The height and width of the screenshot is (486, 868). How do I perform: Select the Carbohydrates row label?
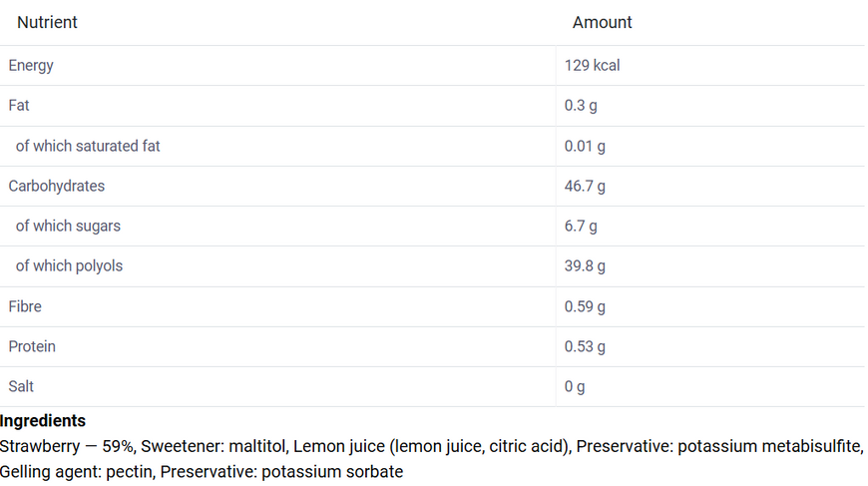[x=57, y=186]
